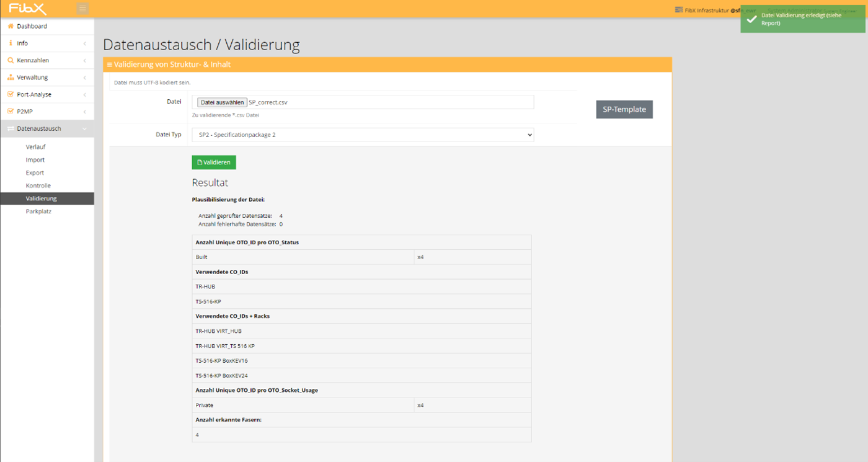The image size is (868, 462).
Task: Click the 'TS-516-KP' table row
Action: click(362, 301)
